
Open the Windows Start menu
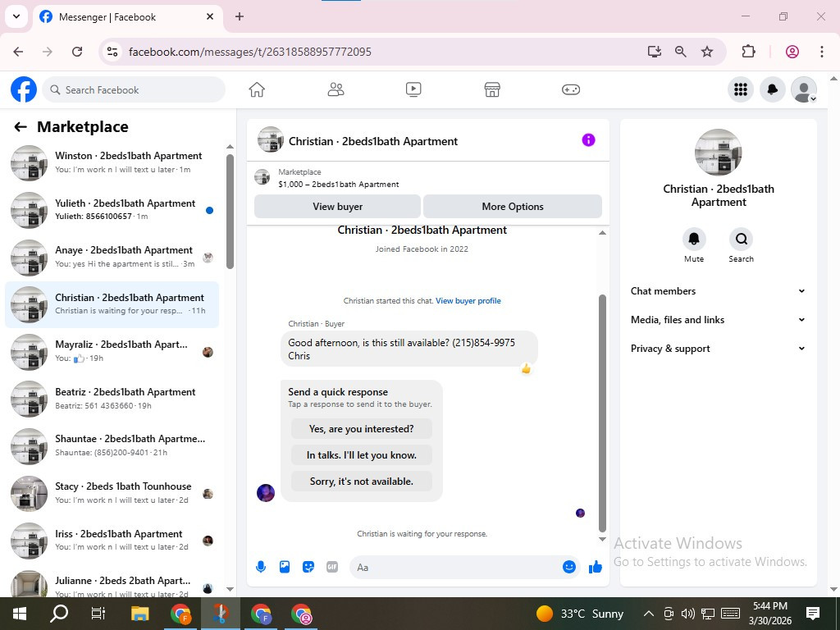click(x=20, y=614)
